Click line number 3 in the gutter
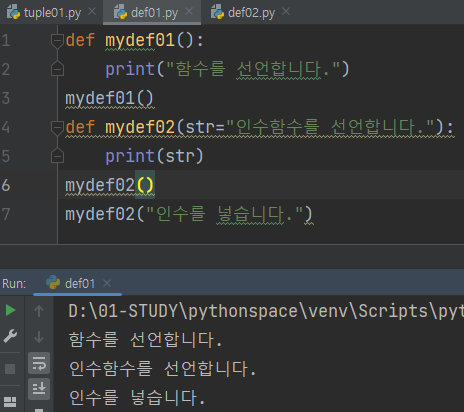 6,98
